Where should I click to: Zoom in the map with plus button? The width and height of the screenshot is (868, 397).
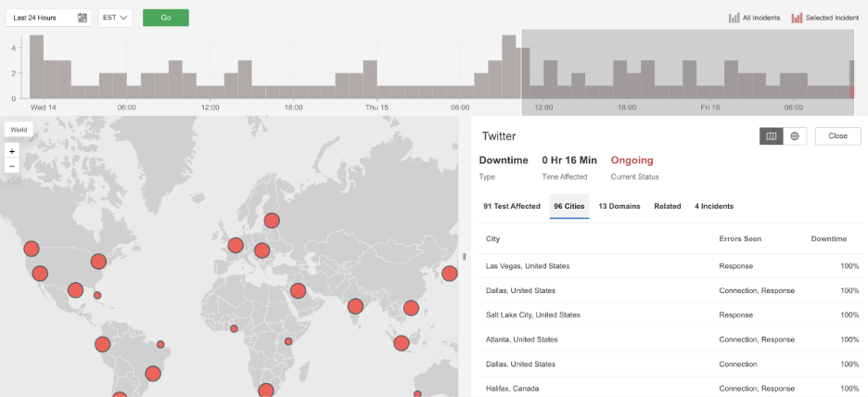[x=12, y=151]
